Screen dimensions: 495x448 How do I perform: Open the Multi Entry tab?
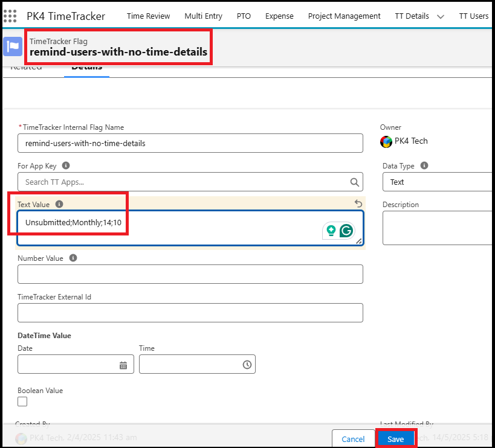tap(203, 16)
